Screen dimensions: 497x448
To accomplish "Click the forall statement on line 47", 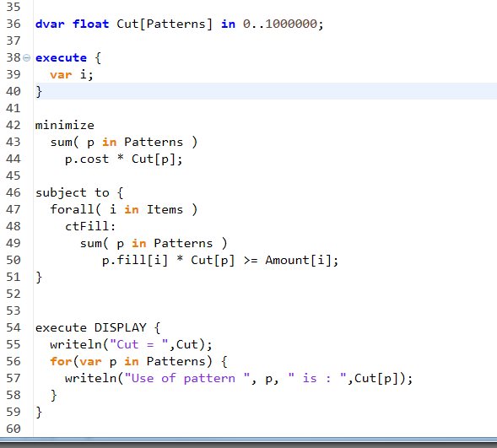I will click(x=123, y=209).
